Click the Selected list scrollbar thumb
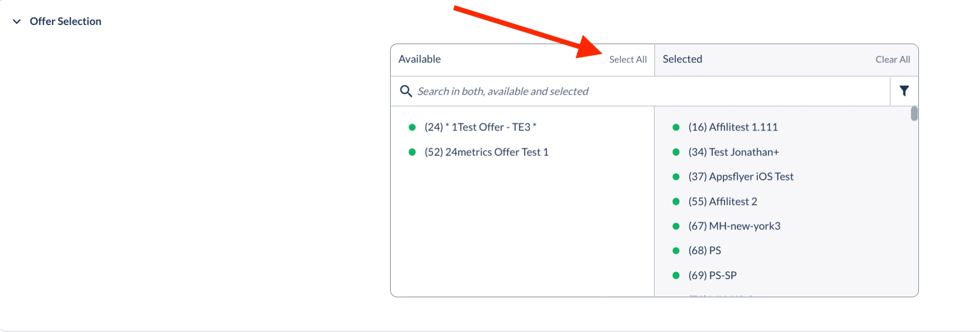Screen dimensions: 980x332 coord(914,114)
